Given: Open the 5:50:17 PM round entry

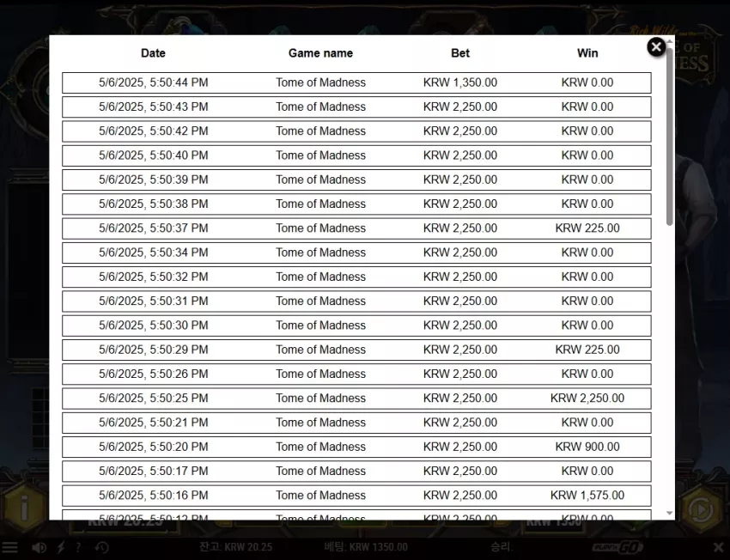Looking at the screenshot, I should (x=356, y=471).
